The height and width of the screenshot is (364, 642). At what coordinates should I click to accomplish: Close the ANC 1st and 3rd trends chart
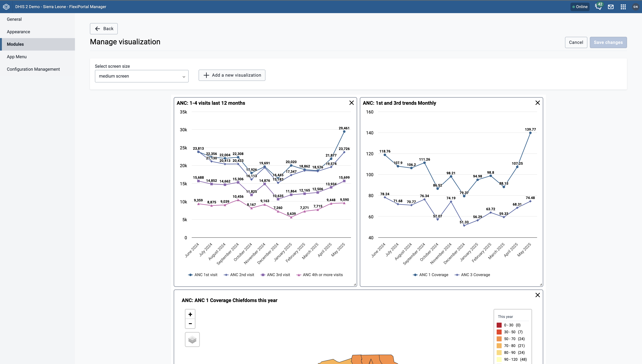(538, 103)
